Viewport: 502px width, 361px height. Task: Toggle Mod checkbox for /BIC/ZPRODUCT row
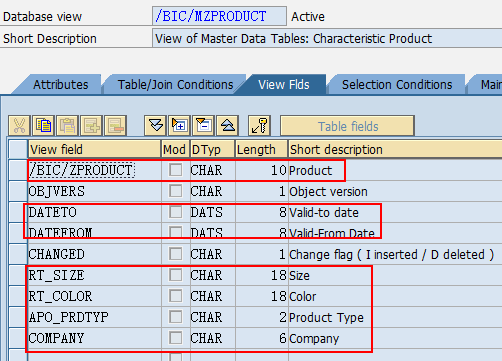(x=175, y=170)
